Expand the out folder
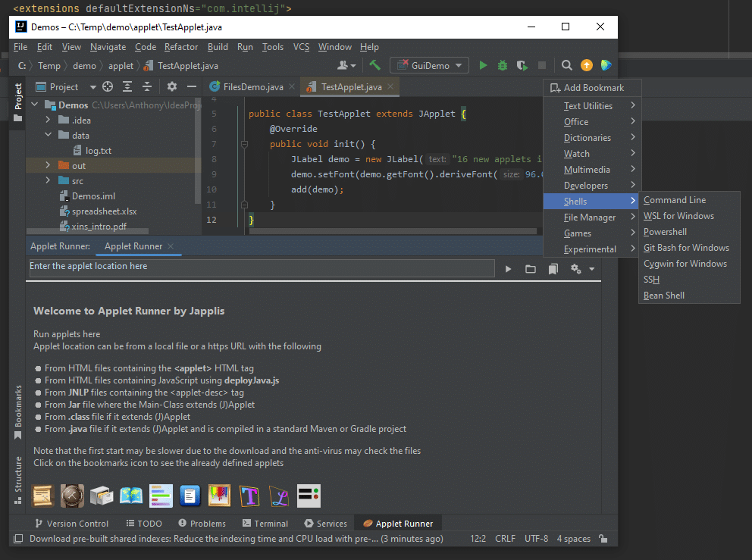Viewport: 752px width, 560px height. [48, 165]
